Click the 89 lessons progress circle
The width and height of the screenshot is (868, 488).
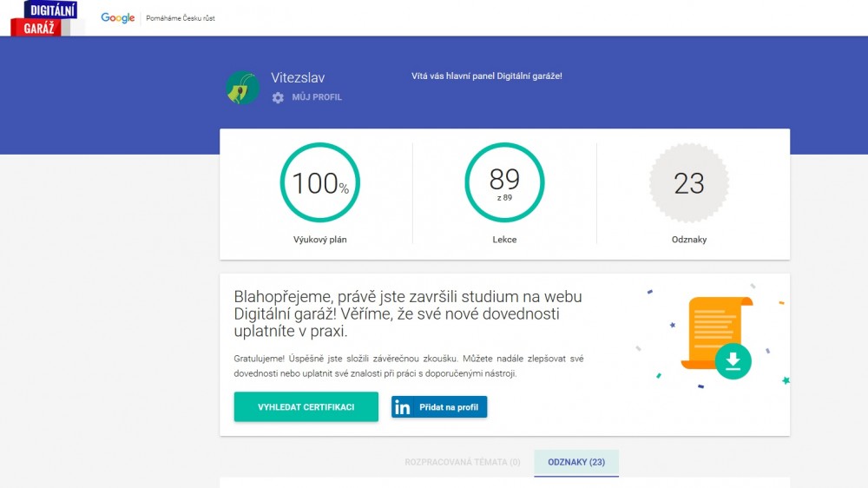coord(504,182)
